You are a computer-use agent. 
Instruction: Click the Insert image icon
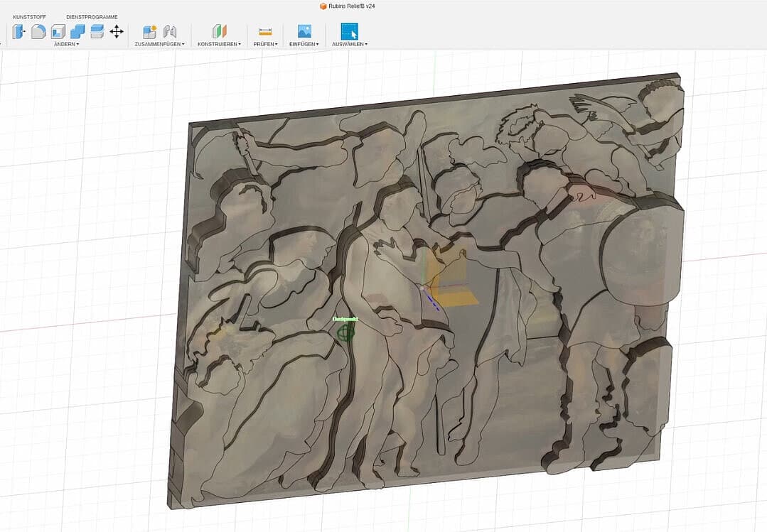(304, 31)
